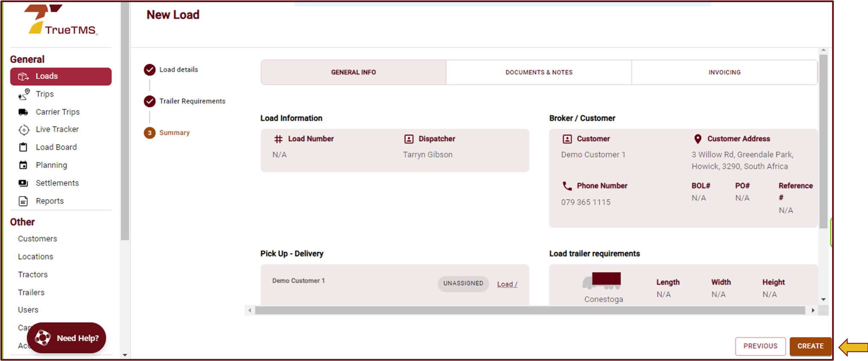Open Trips via its route icon

pyautogui.click(x=24, y=94)
